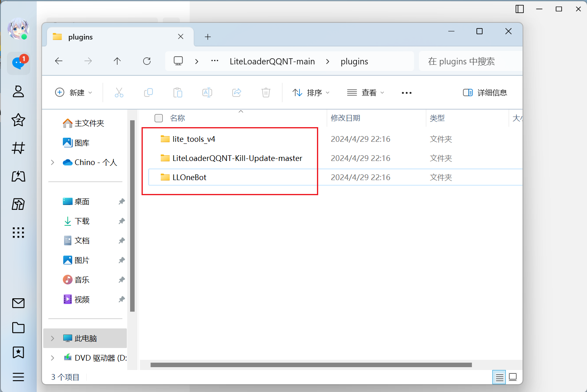Switch to details list view mode
The width and height of the screenshot is (587, 392).
(499, 377)
